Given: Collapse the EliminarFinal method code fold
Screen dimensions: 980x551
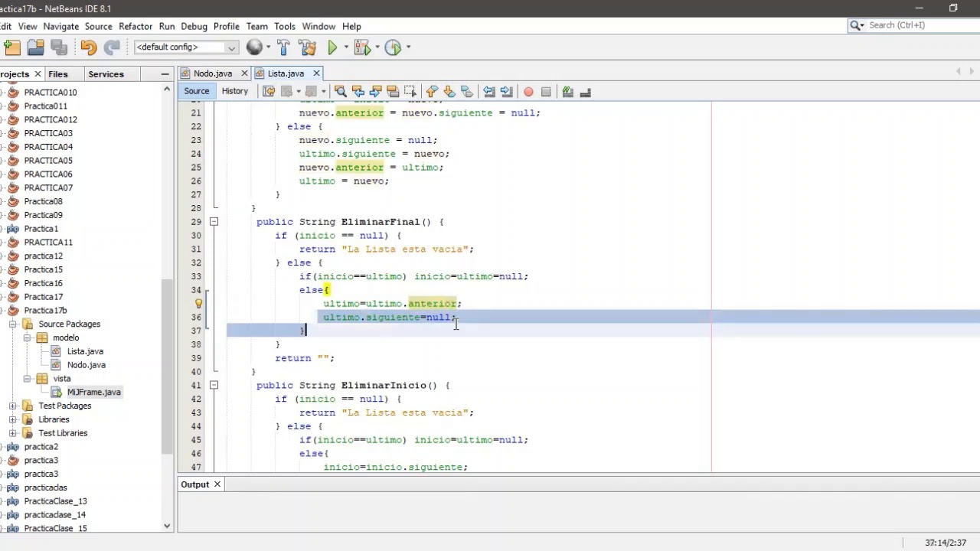Looking at the screenshot, I should pos(214,222).
